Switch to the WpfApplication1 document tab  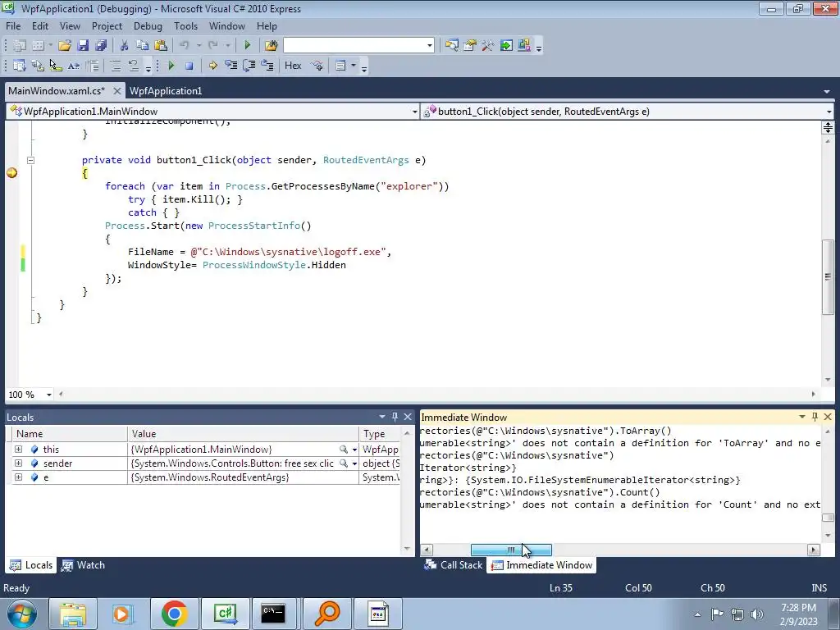[166, 90]
